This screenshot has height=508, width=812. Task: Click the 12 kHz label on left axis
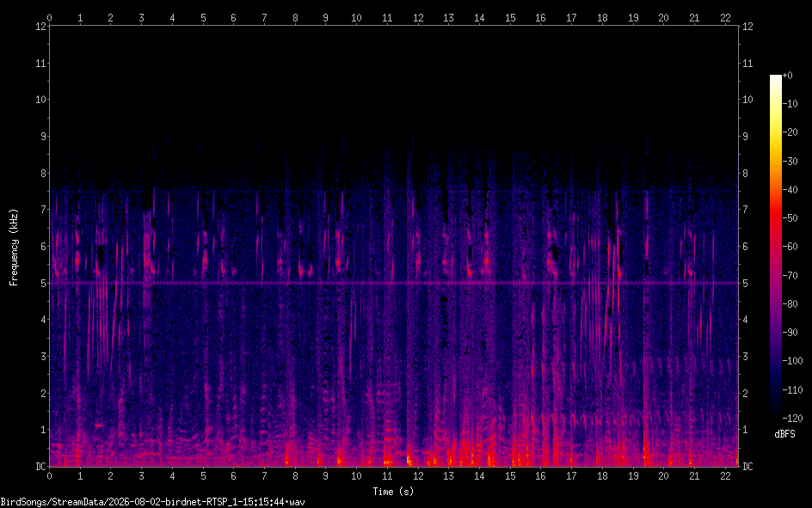(40, 27)
